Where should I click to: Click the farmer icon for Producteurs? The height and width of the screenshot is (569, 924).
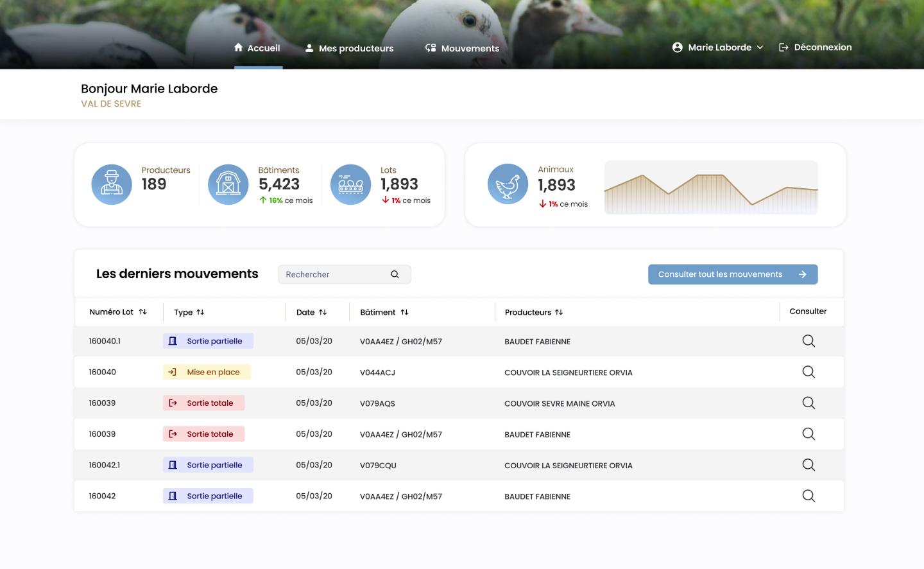[x=112, y=184]
